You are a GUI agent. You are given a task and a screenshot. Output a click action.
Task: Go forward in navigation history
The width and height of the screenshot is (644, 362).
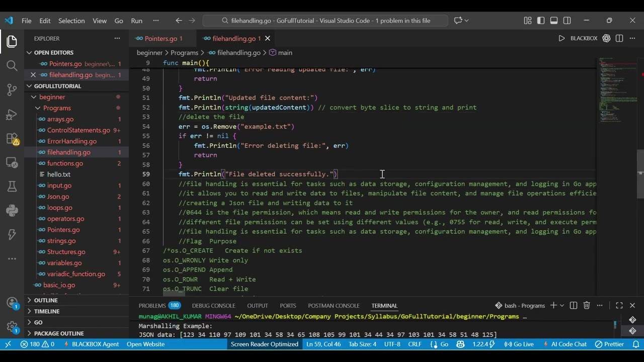click(192, 21)
